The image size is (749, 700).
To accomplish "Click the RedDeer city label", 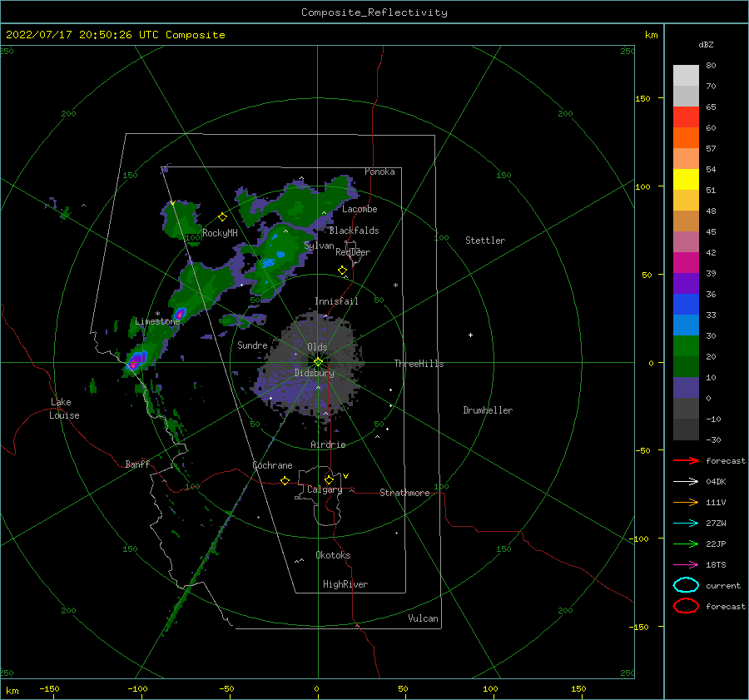I will 353,252.
